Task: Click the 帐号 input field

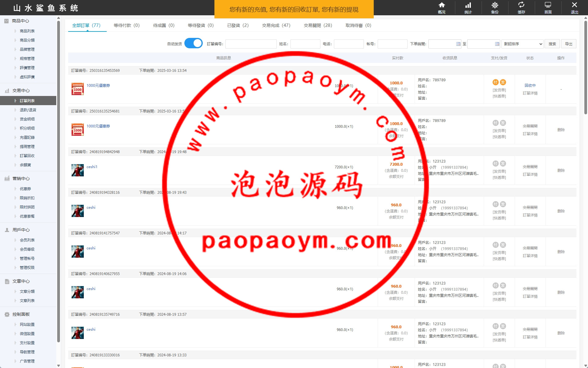Action: pyautogui.click(x=393, y=44)
